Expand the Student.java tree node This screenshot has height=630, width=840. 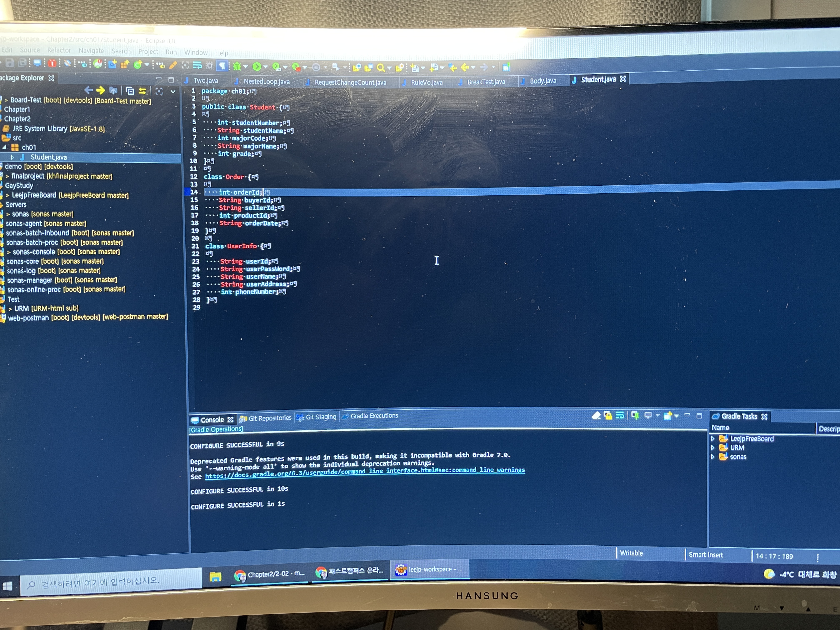12,157
